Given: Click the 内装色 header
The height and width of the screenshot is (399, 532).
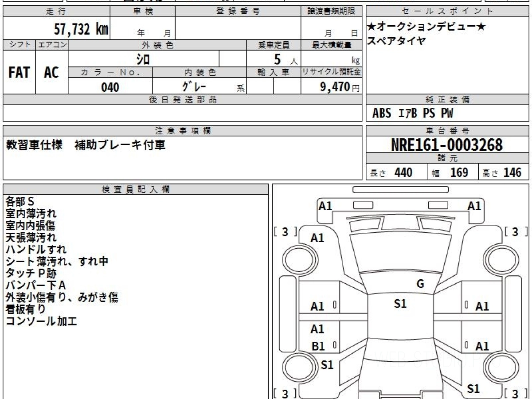Looking at the screenshot, I should pos(199,72).
